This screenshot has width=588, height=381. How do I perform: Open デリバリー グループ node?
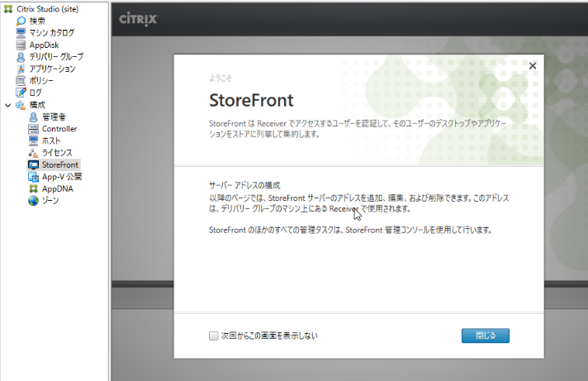tap(56, 57)
